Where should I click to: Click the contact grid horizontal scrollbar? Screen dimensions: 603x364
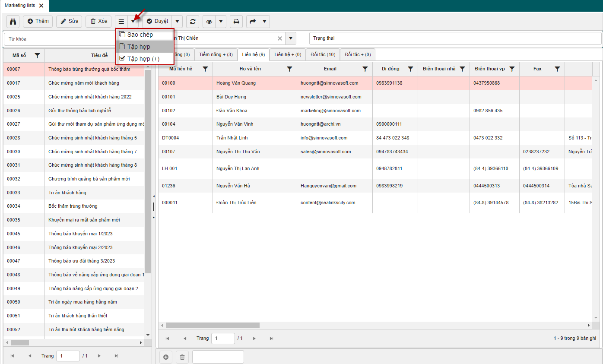pos(213,325)
